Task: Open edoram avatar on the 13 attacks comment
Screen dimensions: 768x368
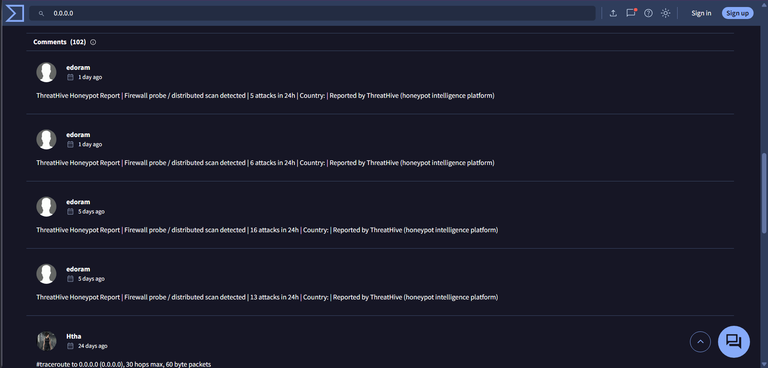Action: click(47, 274)
